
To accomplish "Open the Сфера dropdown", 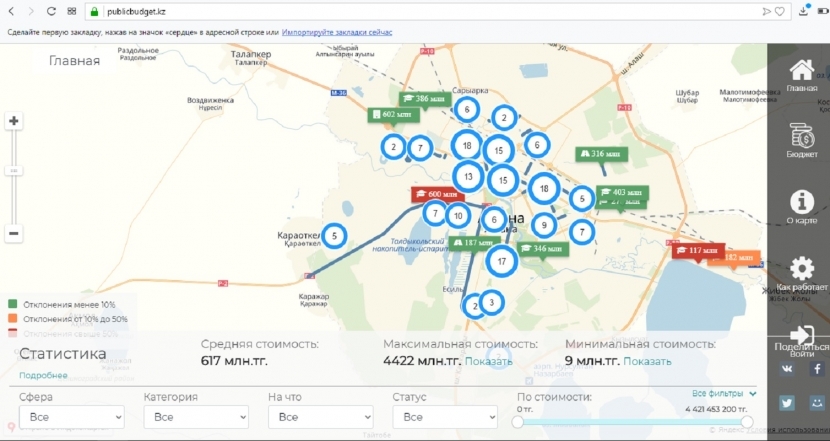I will point(71,417).
